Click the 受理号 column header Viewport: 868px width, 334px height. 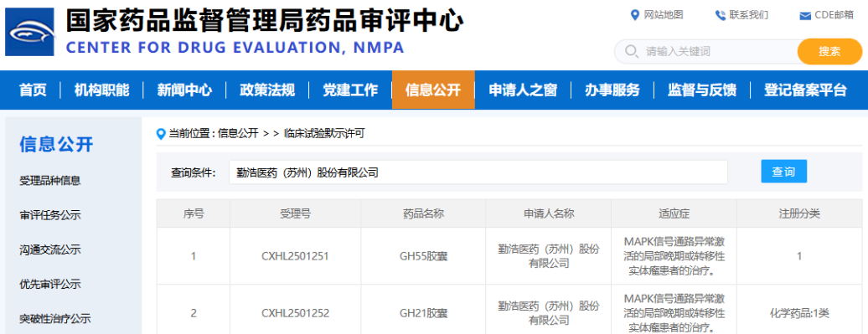(295, 213)
